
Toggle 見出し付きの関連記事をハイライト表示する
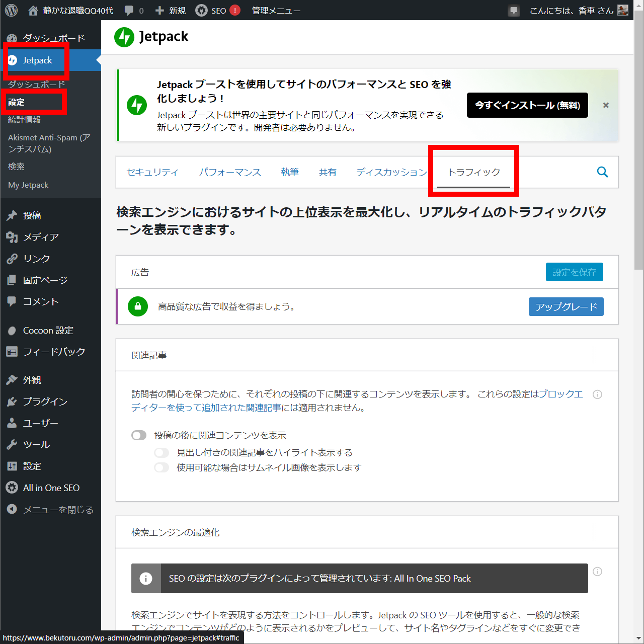coord(162,453)
